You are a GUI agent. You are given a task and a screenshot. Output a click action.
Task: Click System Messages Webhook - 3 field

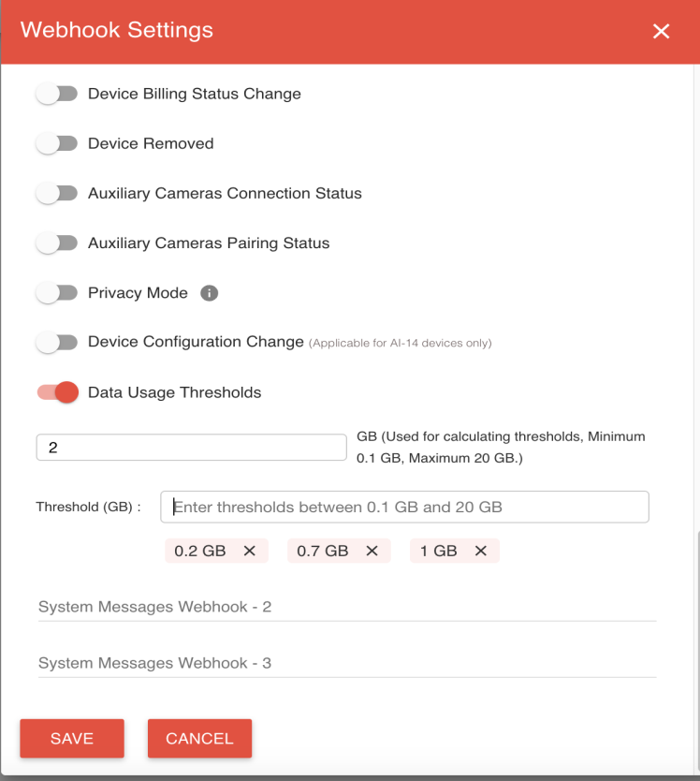[347, 663]
